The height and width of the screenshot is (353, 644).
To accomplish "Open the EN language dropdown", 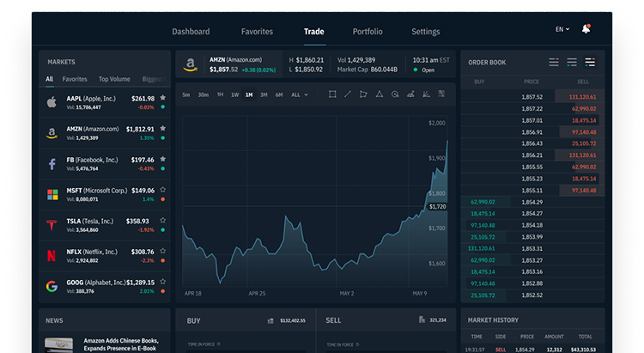I will pyautogui.click(x=562, y=29).
